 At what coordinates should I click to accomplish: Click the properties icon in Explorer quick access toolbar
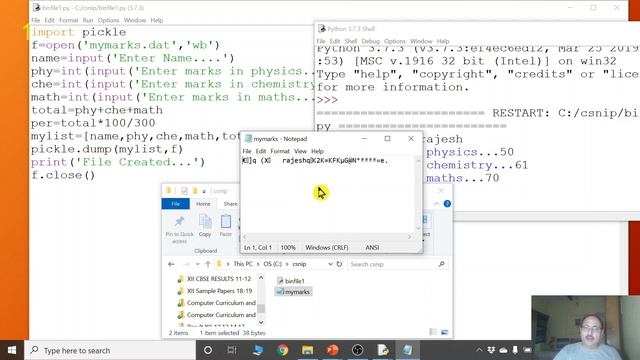click(x=184, y=191)
